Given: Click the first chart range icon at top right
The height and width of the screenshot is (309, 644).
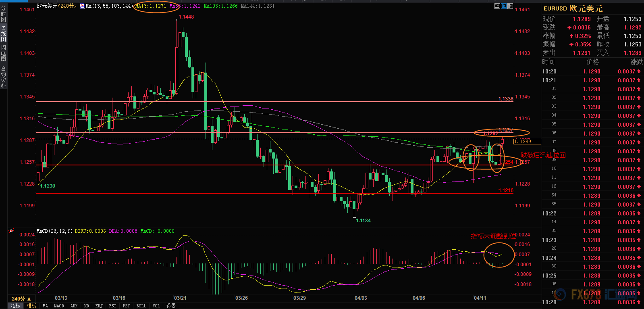Looking at the screenshot, I should pos(497,6).
